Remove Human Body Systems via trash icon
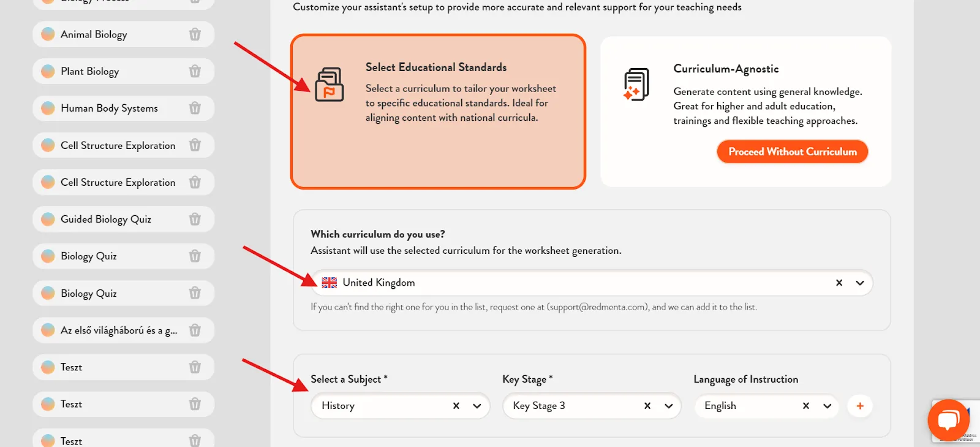 (195, 108)
